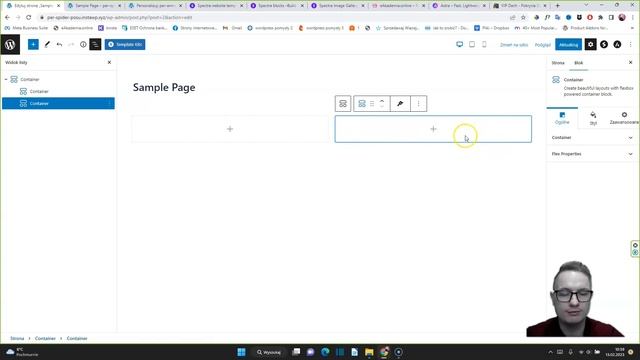Open the Spectra icon in top bar
This screenshot has width=640, height=360.
(604, 44)
